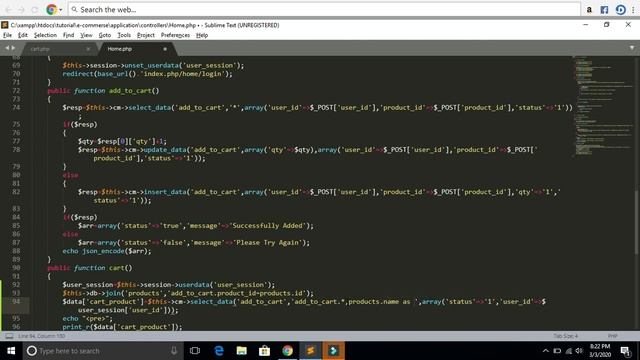Image resolution: width=640 pixels, height=360 pixels.
Task: Click the blue circular extension icon
Action: 620,9
